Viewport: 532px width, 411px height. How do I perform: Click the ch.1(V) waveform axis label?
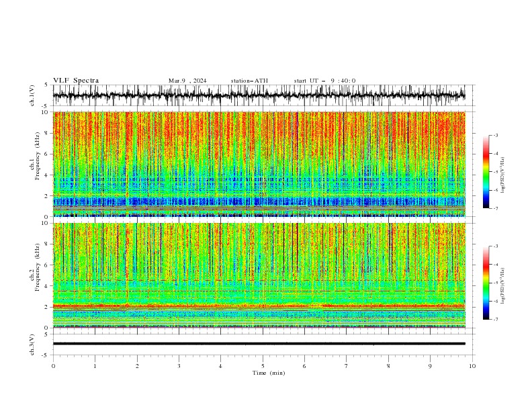point(32,95)
